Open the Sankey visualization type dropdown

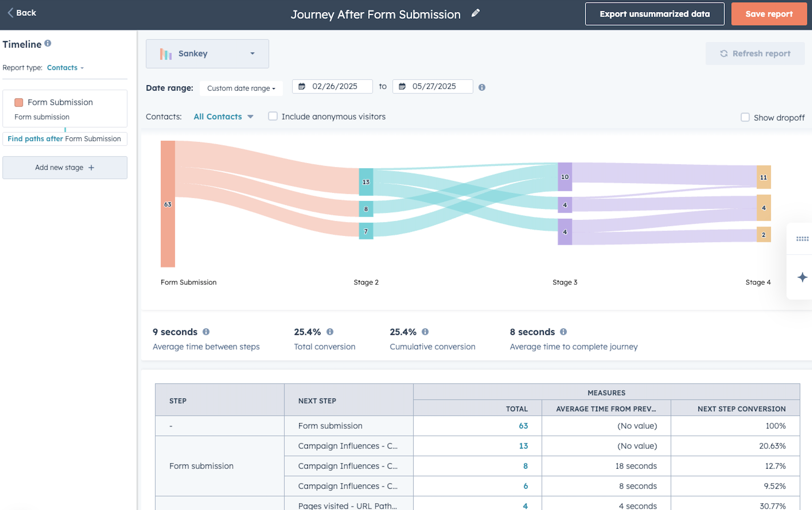[252, 54]
